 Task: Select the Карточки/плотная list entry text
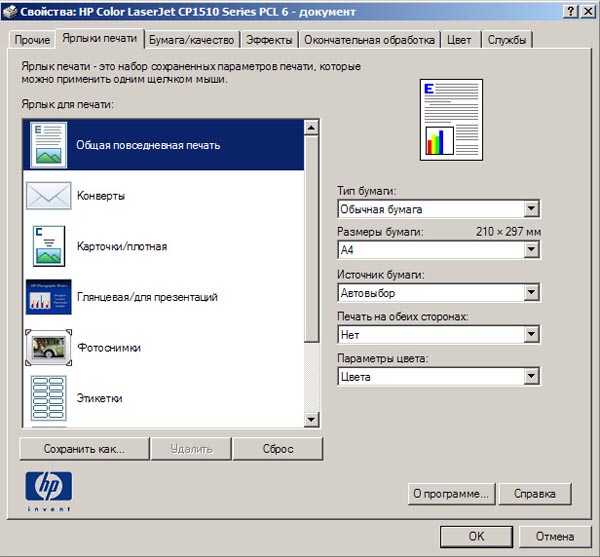122,246
